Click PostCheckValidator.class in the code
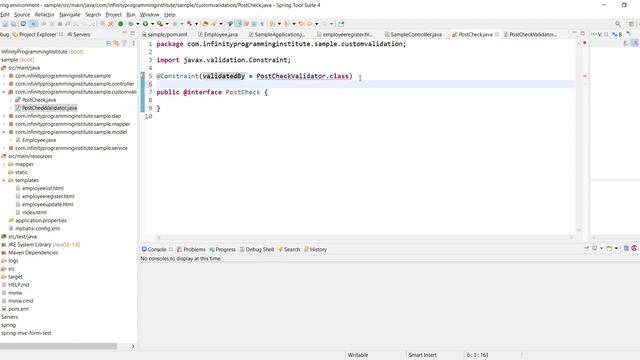640x360 pixels. 302,76
